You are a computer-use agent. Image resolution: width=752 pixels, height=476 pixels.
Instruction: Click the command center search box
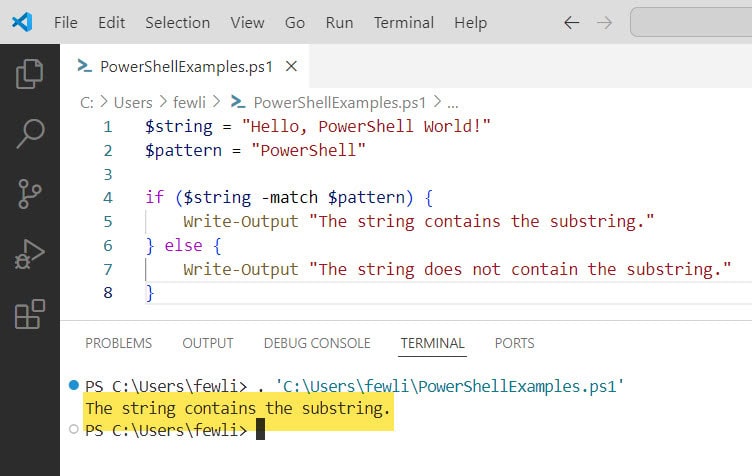[x=691, y=22]
